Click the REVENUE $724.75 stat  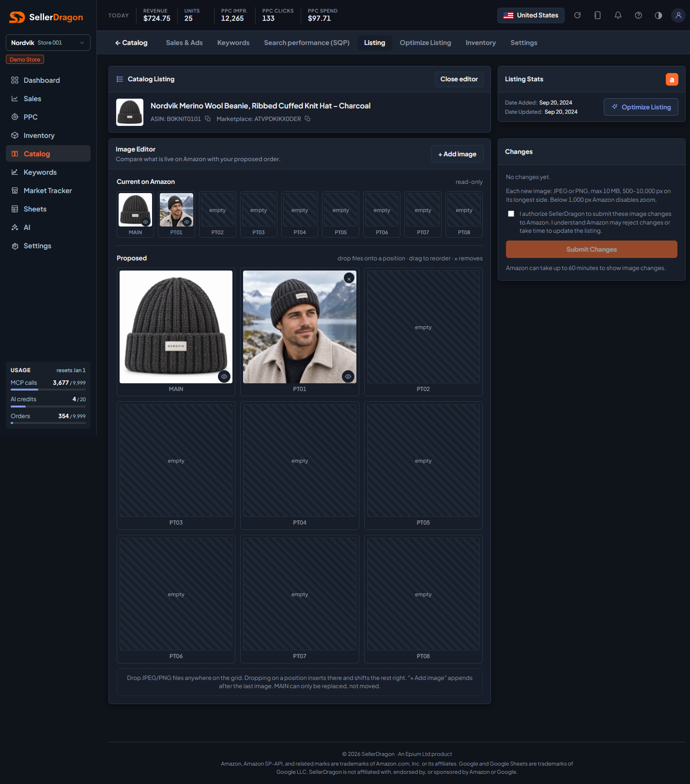157,15
